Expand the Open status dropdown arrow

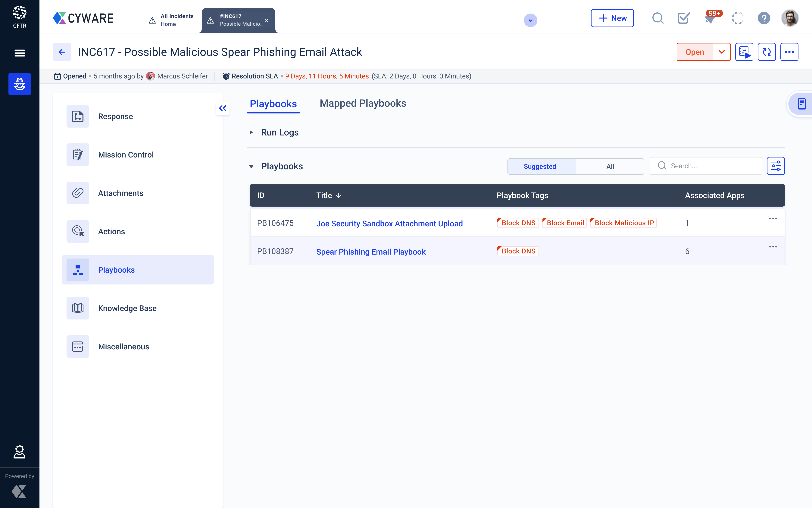722,52
